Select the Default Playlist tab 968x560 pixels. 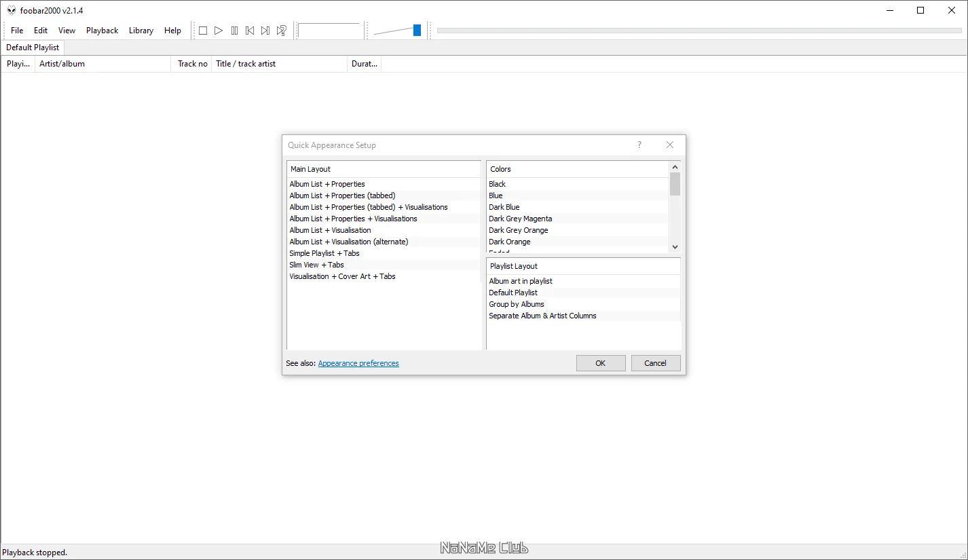(33, 48)
